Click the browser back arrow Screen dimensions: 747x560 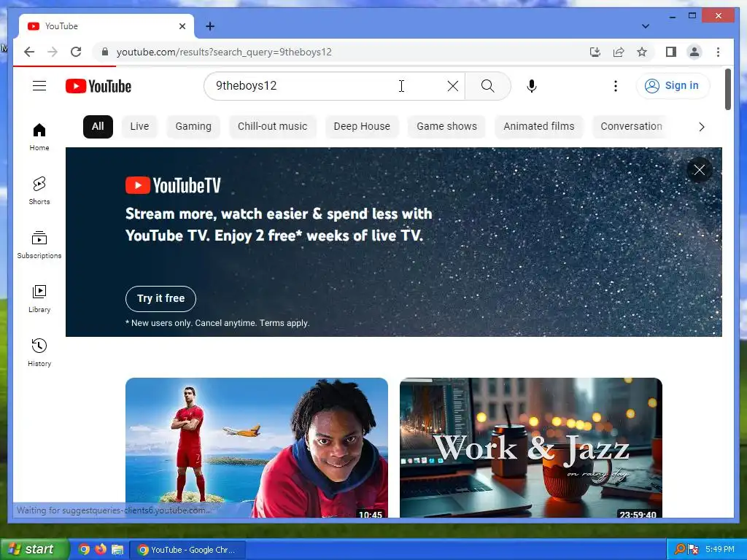[x=29, y=52]
